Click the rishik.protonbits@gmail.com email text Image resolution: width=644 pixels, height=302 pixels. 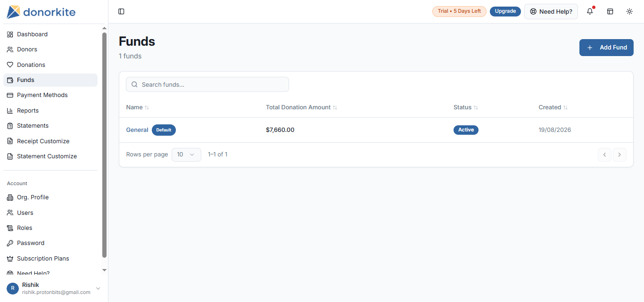pos(56,292)
